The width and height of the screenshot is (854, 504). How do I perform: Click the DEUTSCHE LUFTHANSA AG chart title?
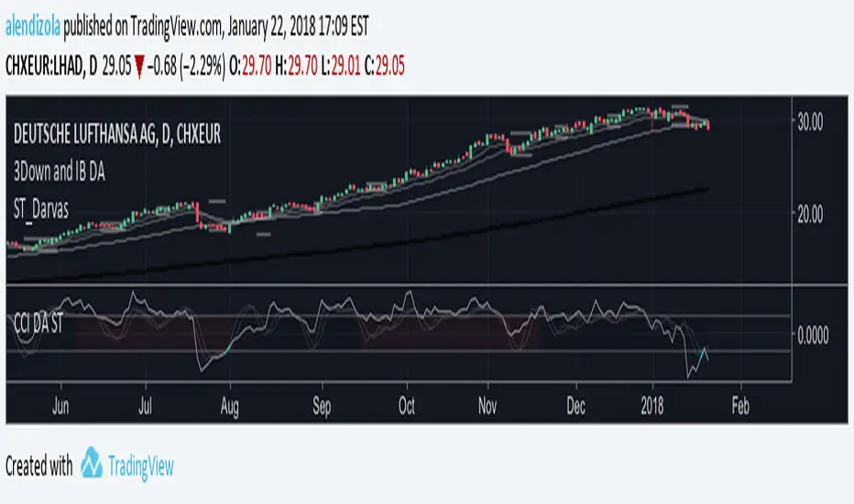117,134
